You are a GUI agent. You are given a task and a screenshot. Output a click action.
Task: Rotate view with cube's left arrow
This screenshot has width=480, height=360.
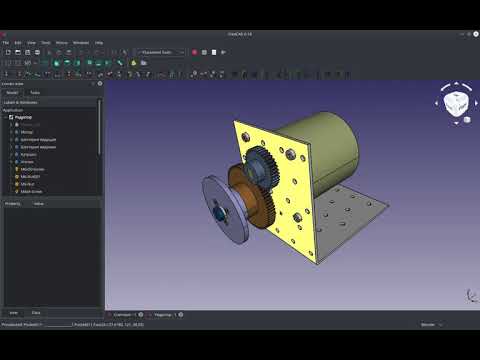[437, 104]
